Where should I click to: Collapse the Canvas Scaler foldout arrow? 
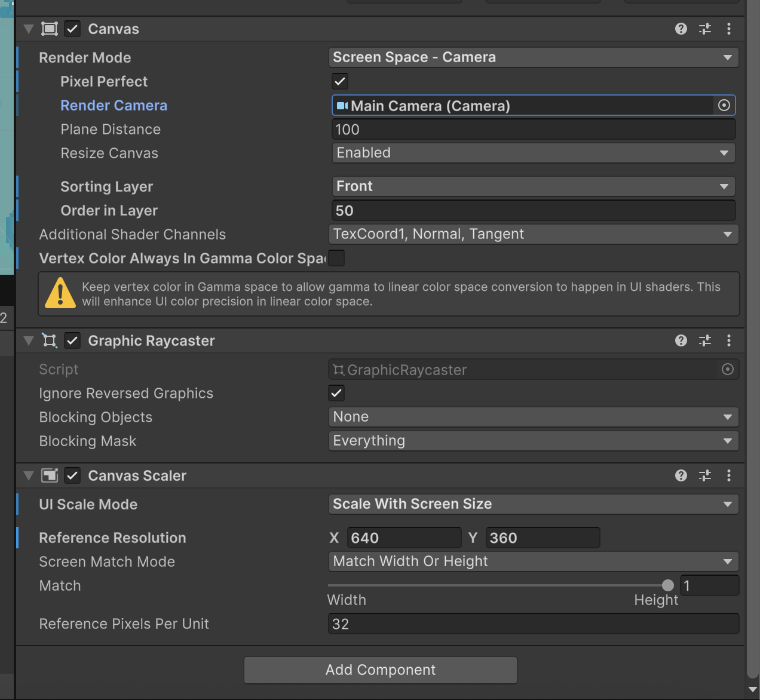[28, 475]
